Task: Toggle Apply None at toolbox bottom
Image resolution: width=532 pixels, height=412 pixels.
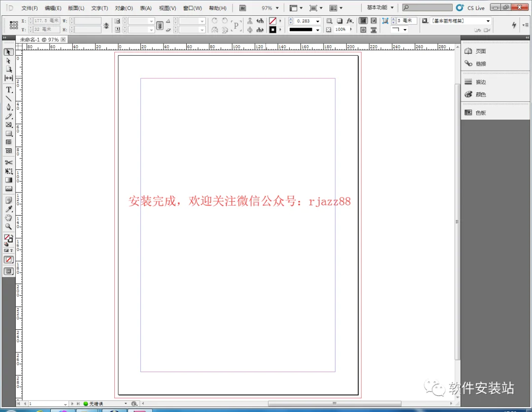Action: pyautogui.click(x=8, y=260)
